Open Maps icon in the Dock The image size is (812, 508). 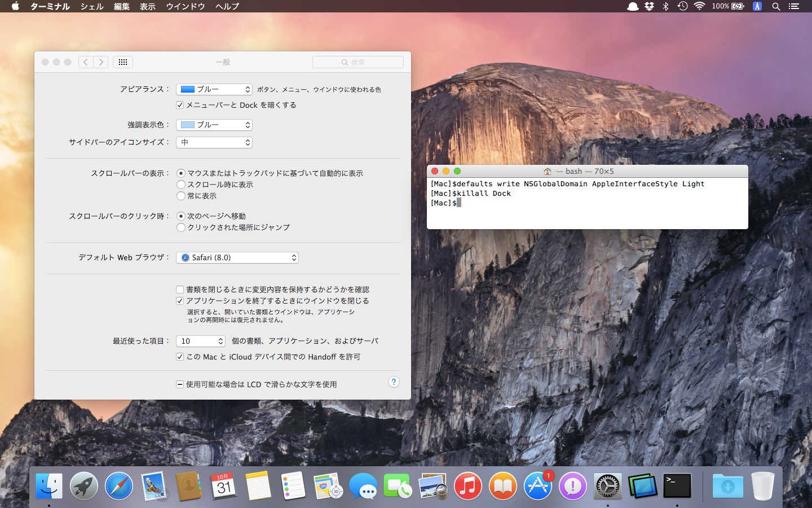(328, 486)
